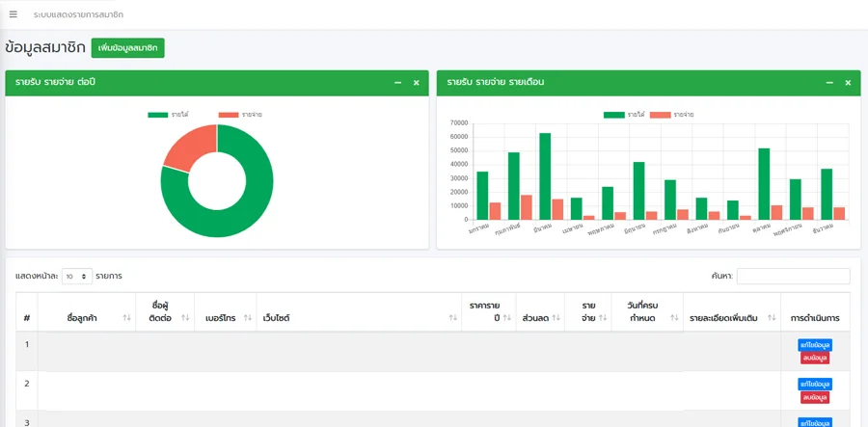Click the เมษายน x-axis label
868x427 pixels.
click(x=572, y=229)
